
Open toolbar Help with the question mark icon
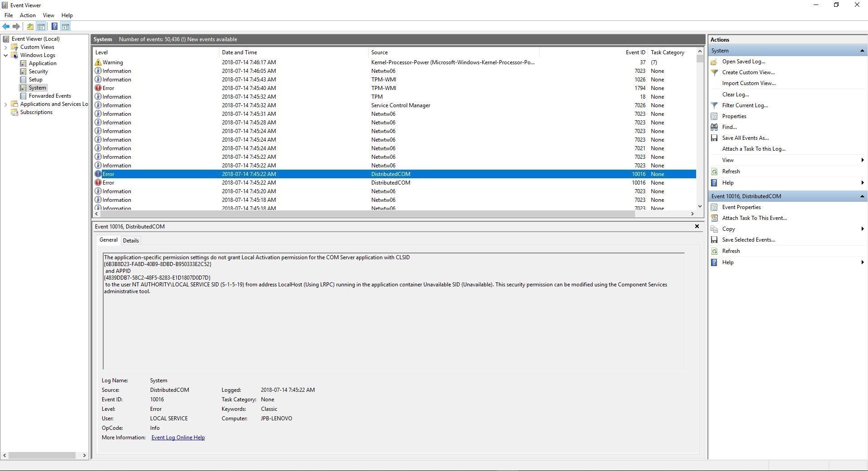pyautogui.click(x=54, y=26)
